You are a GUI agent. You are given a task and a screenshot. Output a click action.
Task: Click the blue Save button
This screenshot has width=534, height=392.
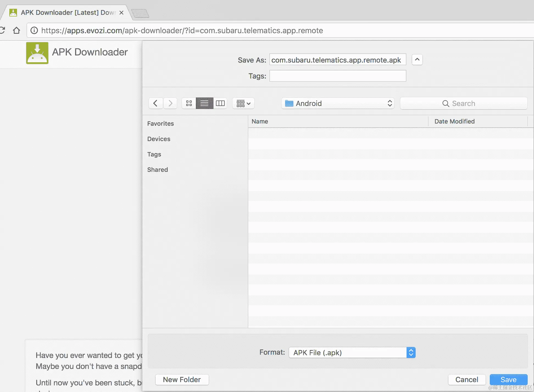[508, 379]
